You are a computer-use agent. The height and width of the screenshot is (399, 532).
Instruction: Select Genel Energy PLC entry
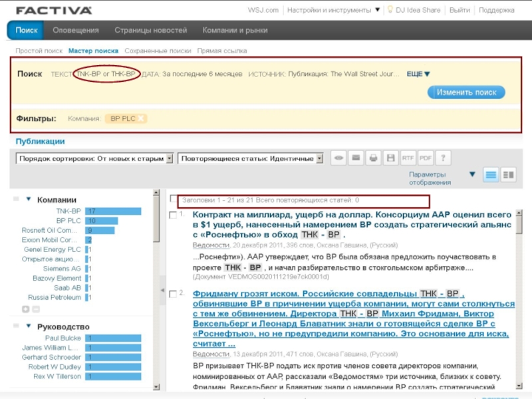coord(53,249)
